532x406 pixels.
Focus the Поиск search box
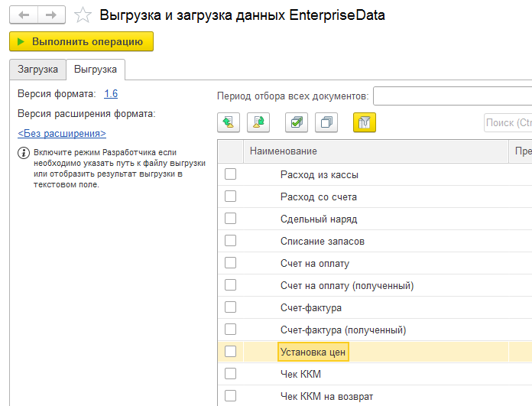point(508,122)
